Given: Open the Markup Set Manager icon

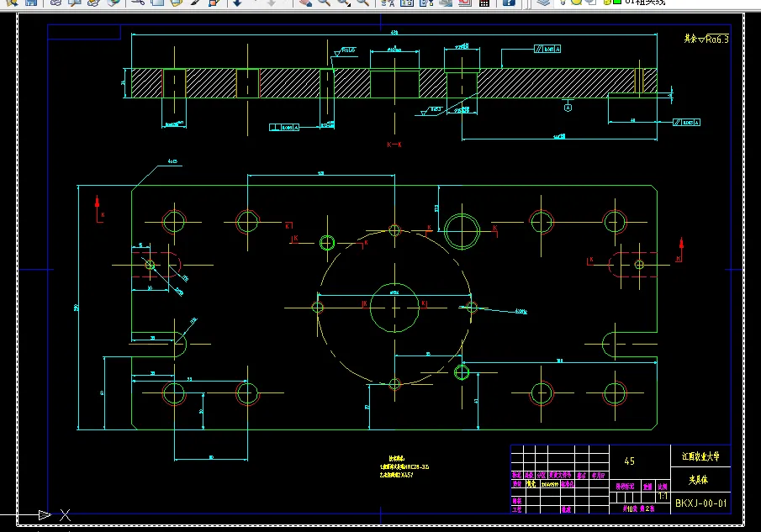Looking at the screenshot, I should (464, 3).
